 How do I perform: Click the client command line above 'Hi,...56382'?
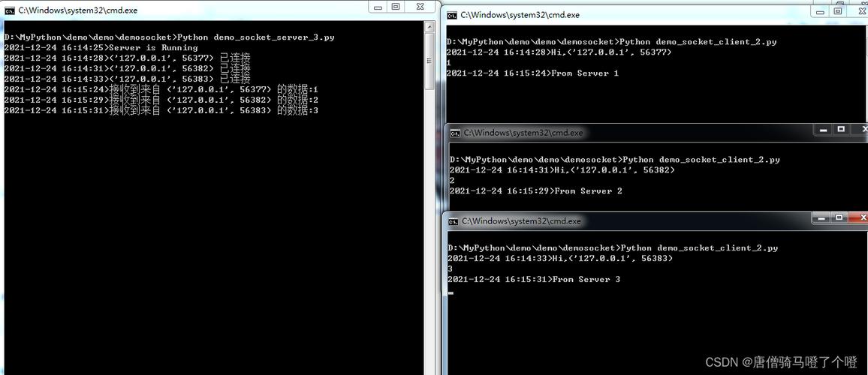click(x=614, y=160)
